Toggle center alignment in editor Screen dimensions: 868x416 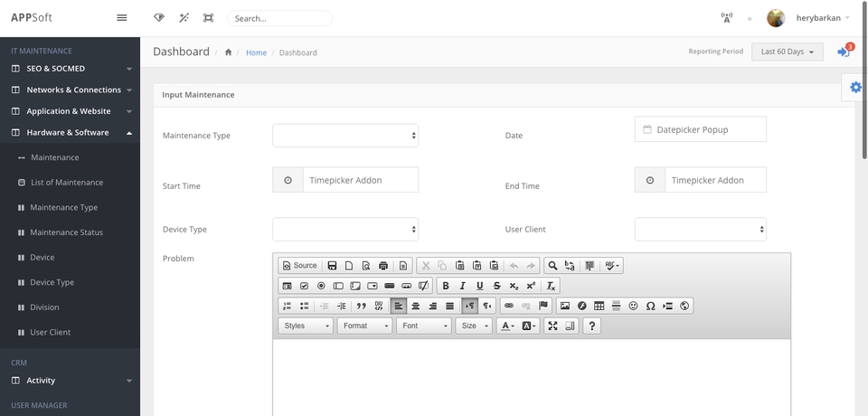pos(416,306)
